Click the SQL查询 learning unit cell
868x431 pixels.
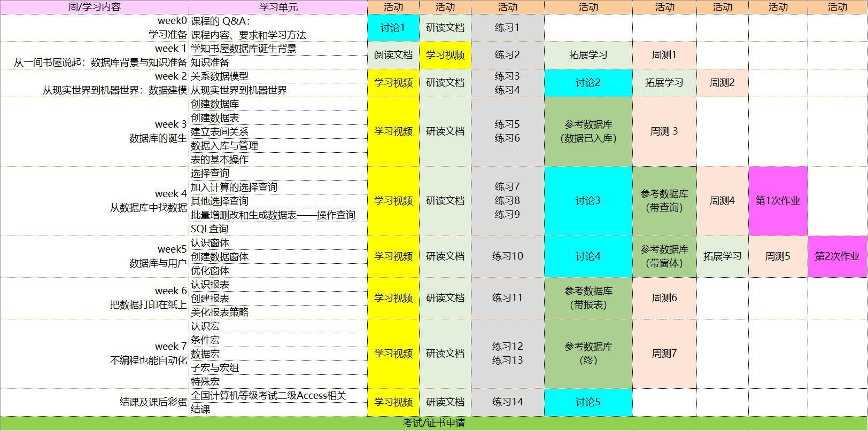(278, 229)
